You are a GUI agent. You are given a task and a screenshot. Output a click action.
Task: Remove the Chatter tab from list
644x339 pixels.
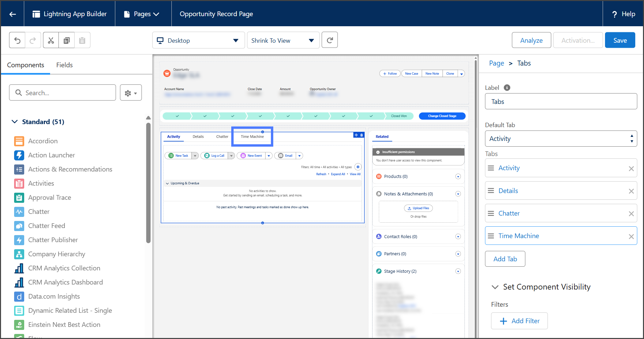631,214
